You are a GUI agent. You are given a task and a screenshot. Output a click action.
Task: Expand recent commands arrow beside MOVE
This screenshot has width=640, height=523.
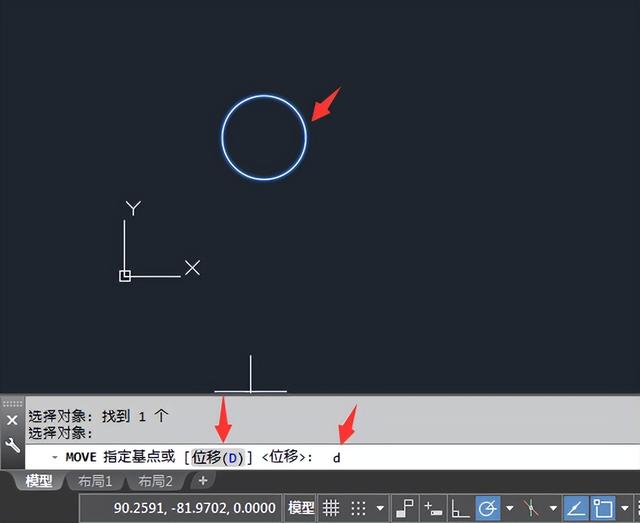[x=55, y=457]
